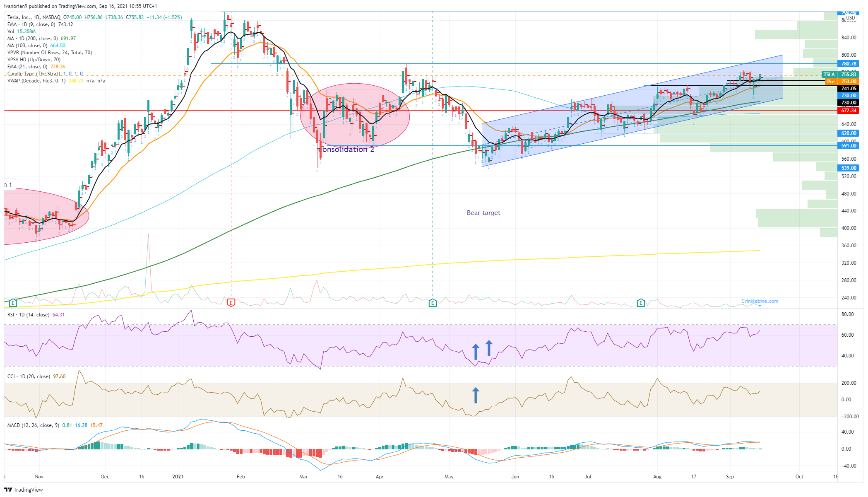Image resolution: width=868 pixels, height=497 pixels.
Task: Select the Vol indicator legend entry
Action: point(11,31)
